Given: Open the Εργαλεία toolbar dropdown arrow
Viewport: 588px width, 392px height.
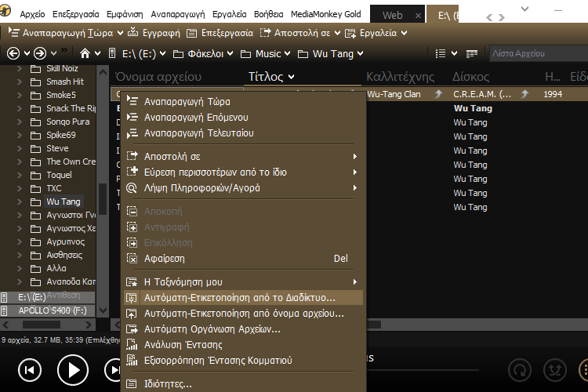Looking at the screenshot, I should tap(405, 33).
